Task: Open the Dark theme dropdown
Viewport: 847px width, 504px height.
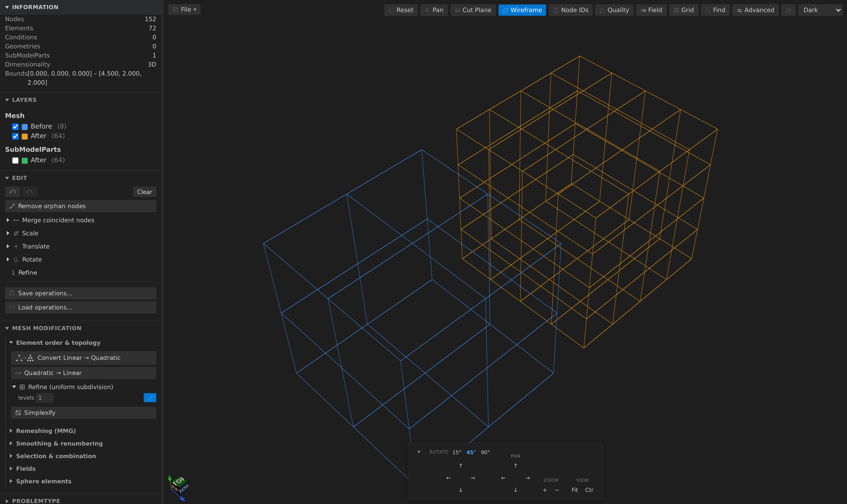Action: [x=820, y=10]
